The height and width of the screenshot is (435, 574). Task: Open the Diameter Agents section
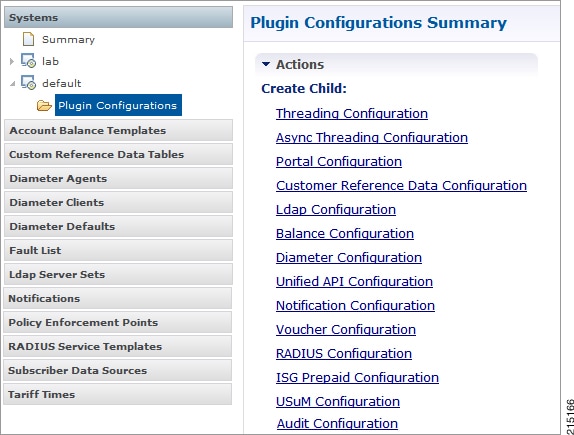(x=118, y=178)
